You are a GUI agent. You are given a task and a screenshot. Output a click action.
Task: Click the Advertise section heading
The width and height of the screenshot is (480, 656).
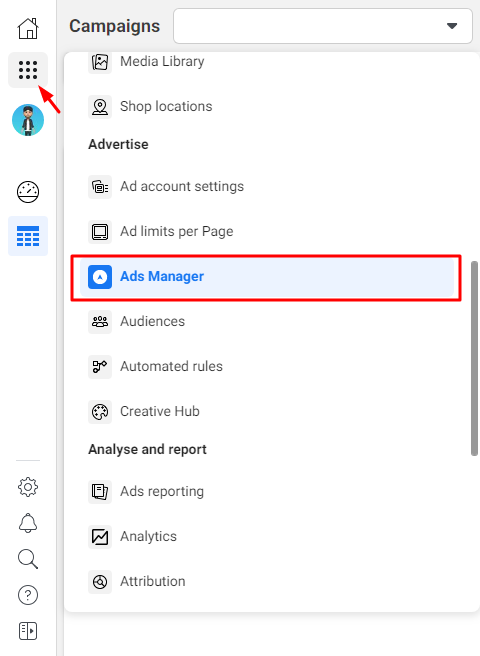coord(118,145)
